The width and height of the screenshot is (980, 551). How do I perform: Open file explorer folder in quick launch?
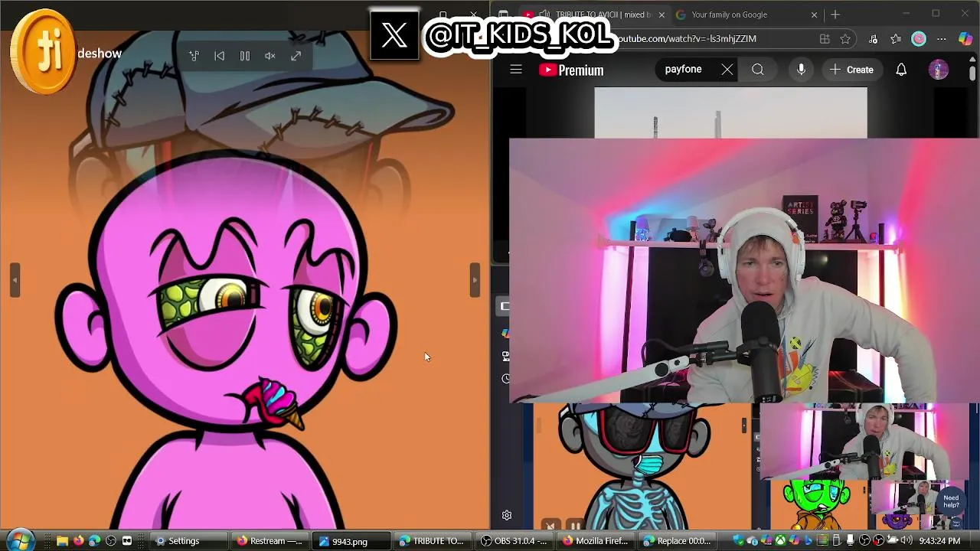[x=62, y=541]
